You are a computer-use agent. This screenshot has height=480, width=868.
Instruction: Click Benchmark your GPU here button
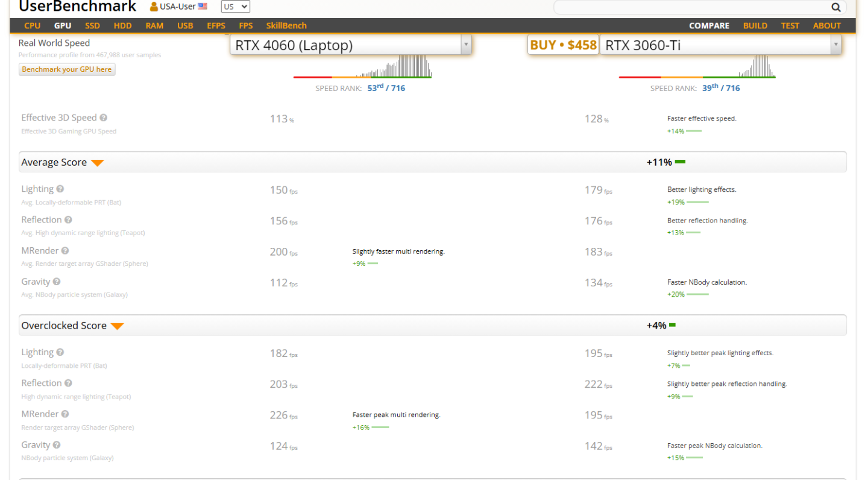tap(67, 69)
